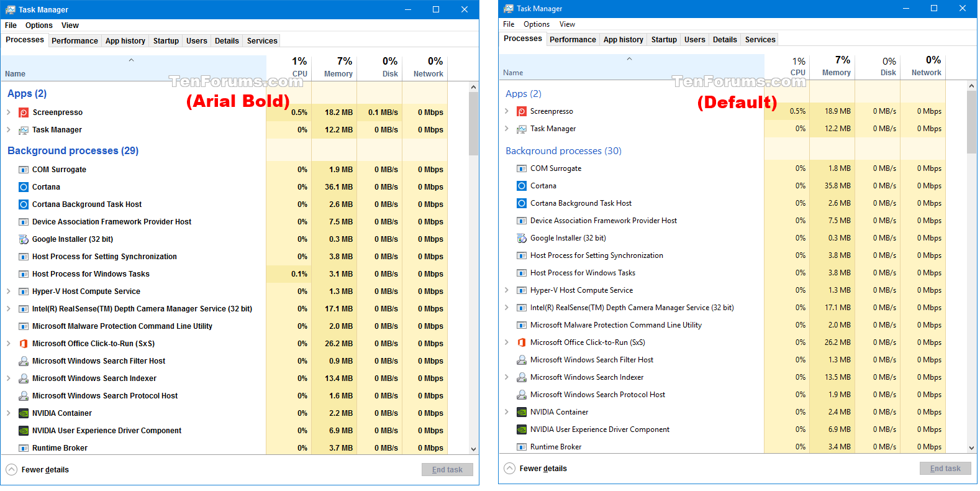Open Performance tab in left window
The image size is (980, 491).
[75, 41]
